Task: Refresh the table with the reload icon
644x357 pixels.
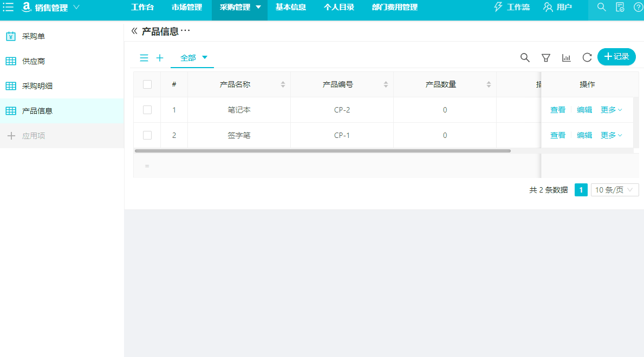Action: pyautogui.click(x=587, y=57)
